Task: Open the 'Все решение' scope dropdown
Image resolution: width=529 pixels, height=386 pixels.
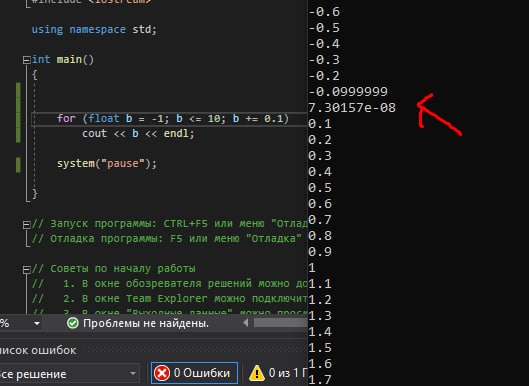Action: pyautogui.click(x=69, y=374)
